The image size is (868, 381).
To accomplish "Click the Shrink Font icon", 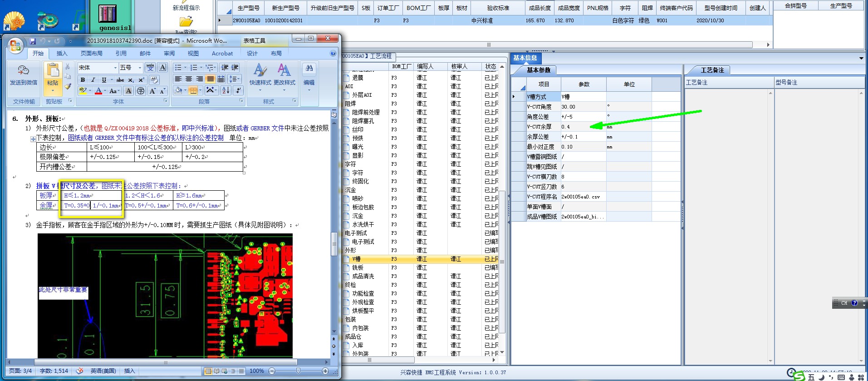I will pyautogui.click(x=162, y=91).
